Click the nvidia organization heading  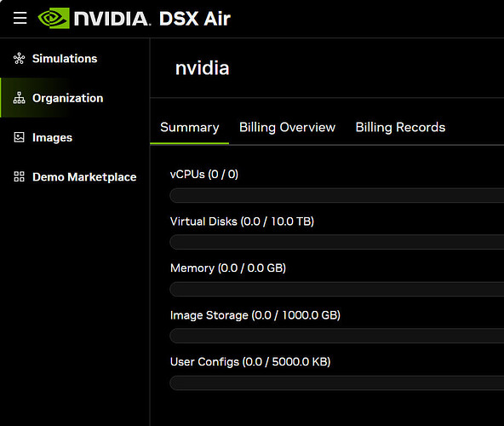click(x=202, y=68)
